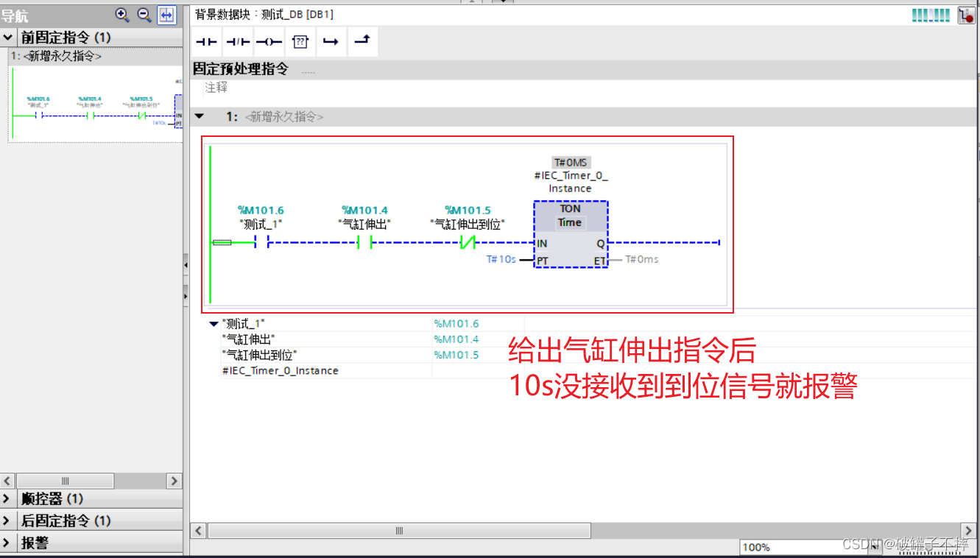Expand the 顺控器 (1) section
980x558 pixels.
[x=7, y=498]
